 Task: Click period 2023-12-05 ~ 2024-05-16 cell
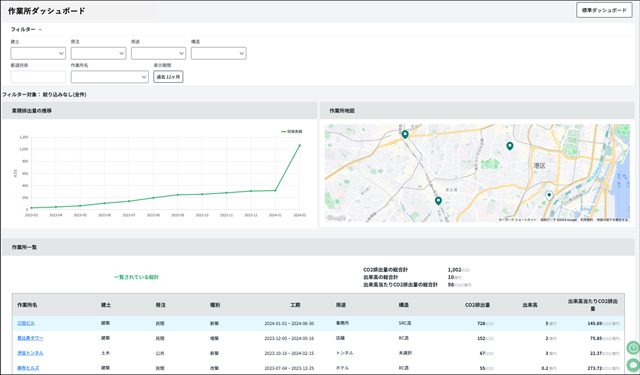289,338
